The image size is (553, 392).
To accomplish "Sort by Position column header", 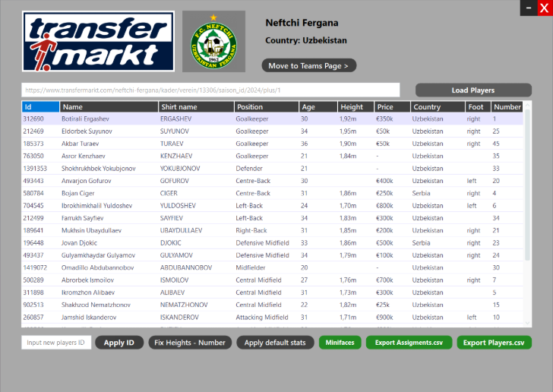I will pos(267,106).
